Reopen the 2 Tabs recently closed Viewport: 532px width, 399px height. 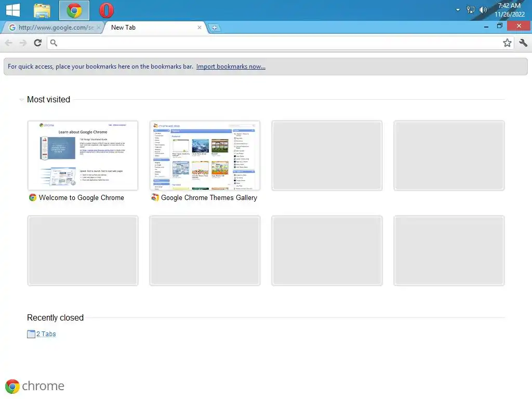[46, 334]
